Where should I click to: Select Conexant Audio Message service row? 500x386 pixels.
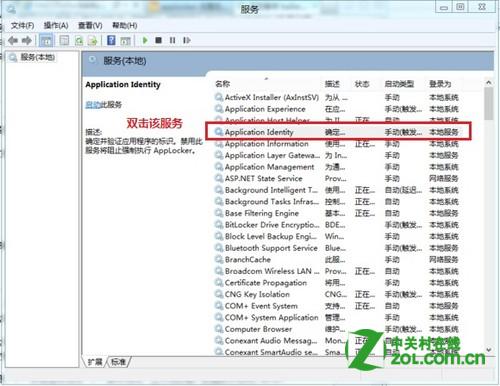pos(337,341)
